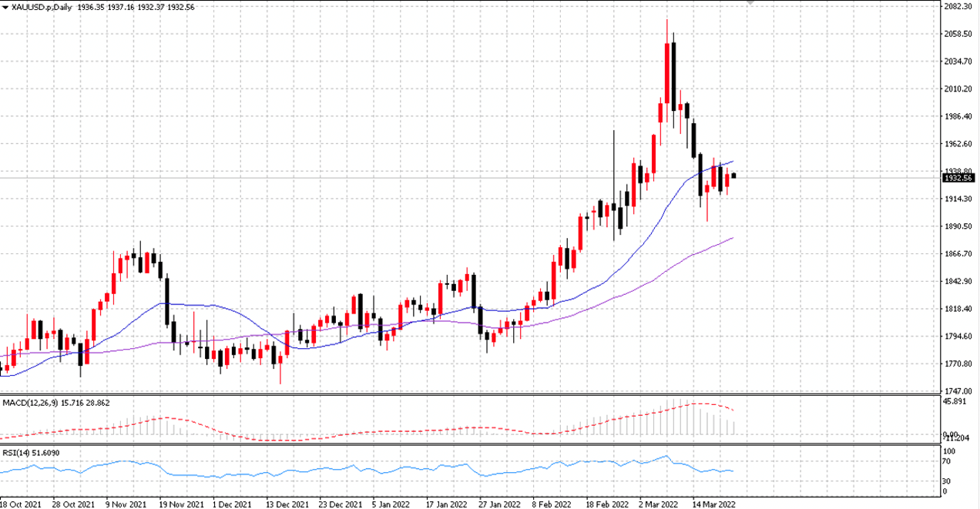Click the 2034.70 price axis label
The image size is (980, 509).
(x=958, y=62)
